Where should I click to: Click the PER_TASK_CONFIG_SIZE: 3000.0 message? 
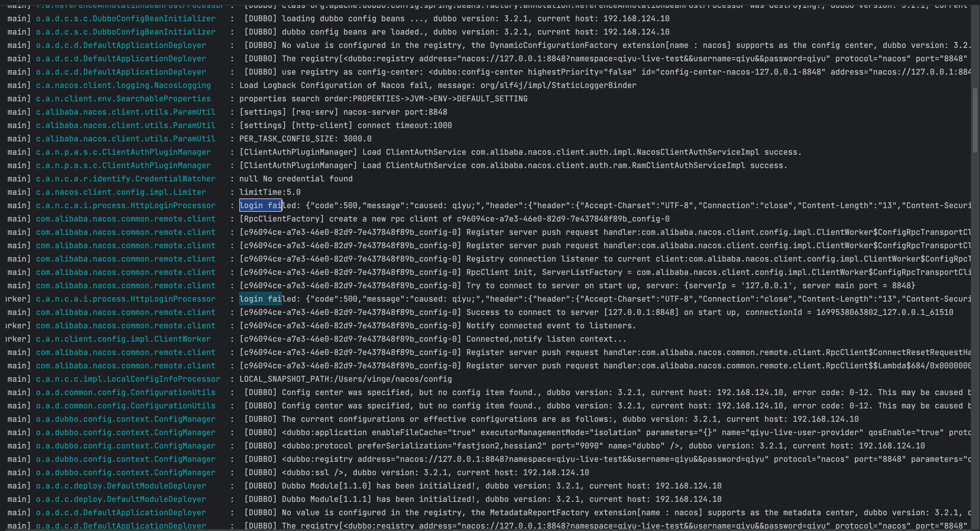point(305,139)
